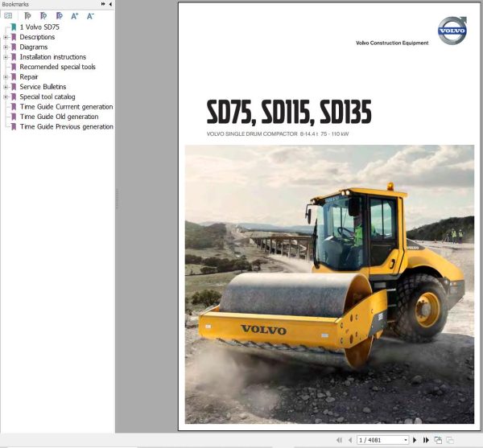Jump to the last page
Viewport: 483px width, 448px height.
click(426, 440)
